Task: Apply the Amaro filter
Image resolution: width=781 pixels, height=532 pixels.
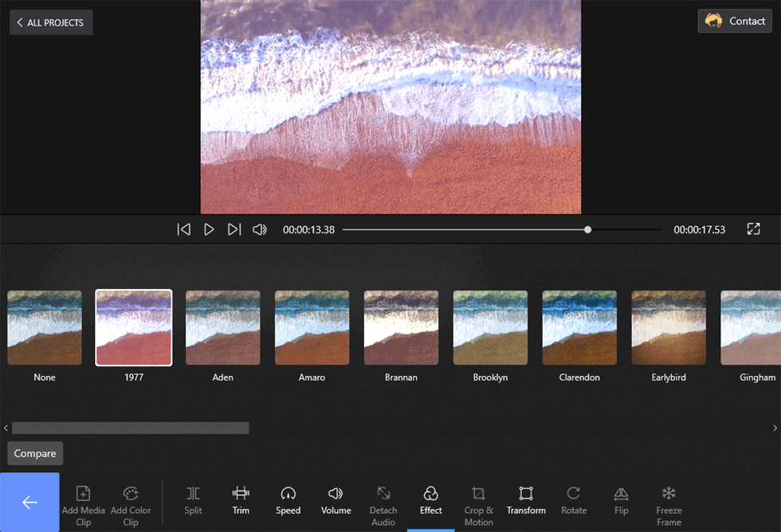Action: pyautogui.click(x=312, y=328)
